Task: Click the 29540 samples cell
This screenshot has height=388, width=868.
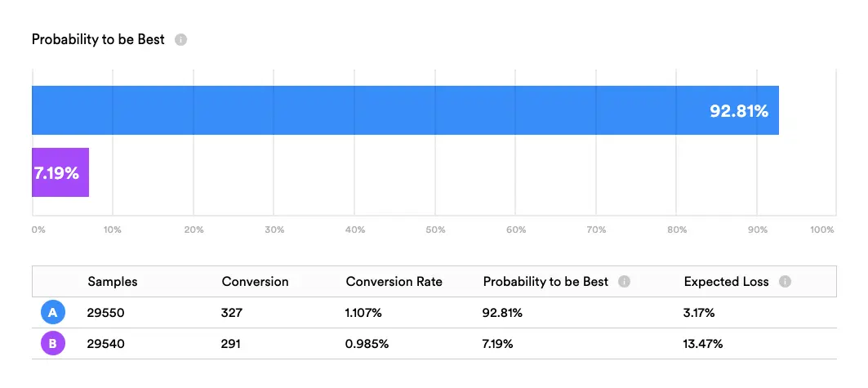Action: [x=105, y=344]
